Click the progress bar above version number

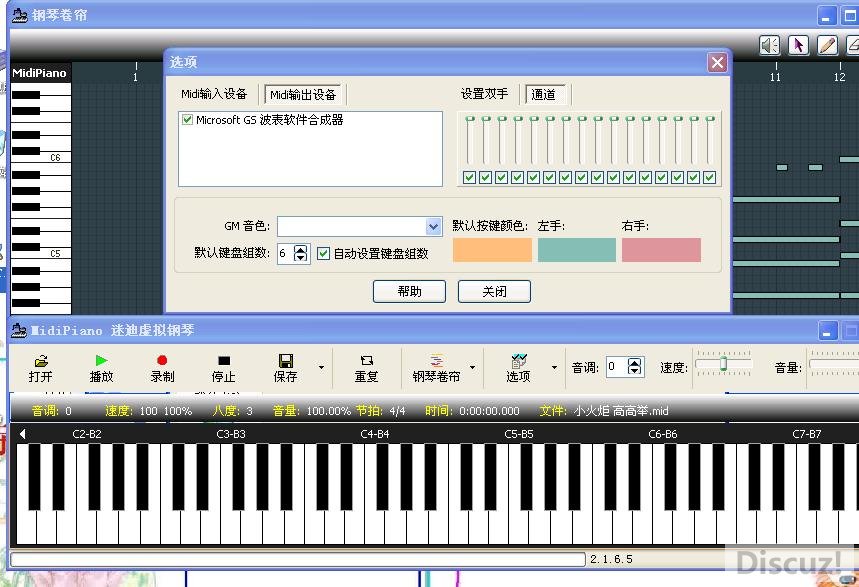click(x=297, y=559)
